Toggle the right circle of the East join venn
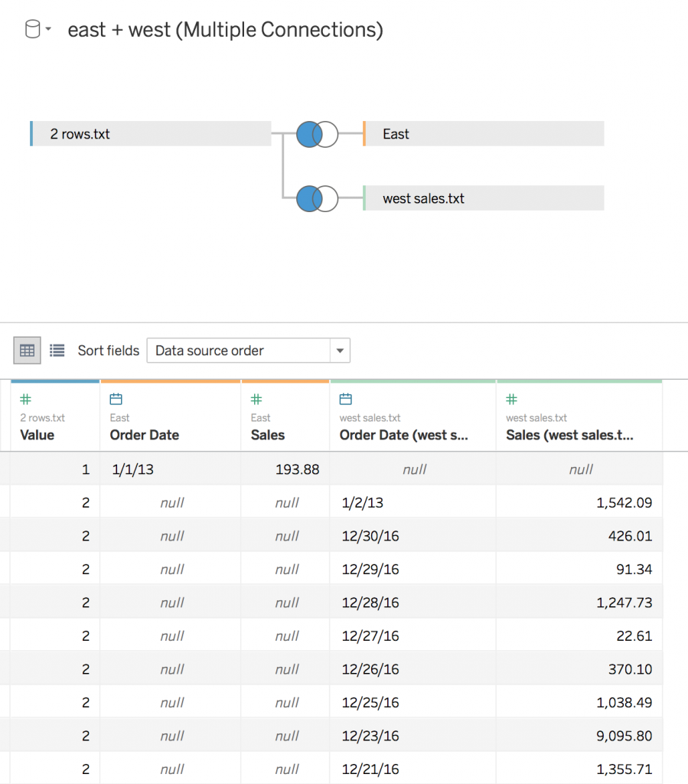 click(327, 133)
